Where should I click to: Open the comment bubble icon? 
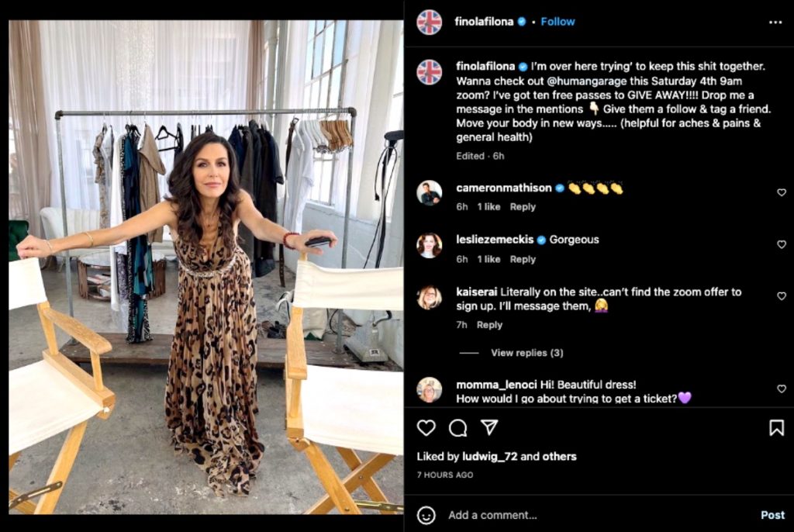[x=458, y=427]
